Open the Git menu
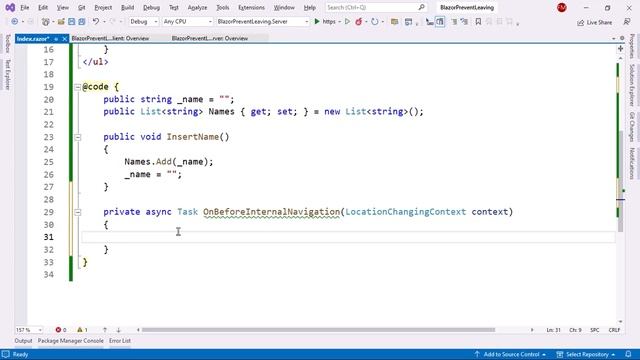This screenshot has width=640, height=360. [81, 7]
